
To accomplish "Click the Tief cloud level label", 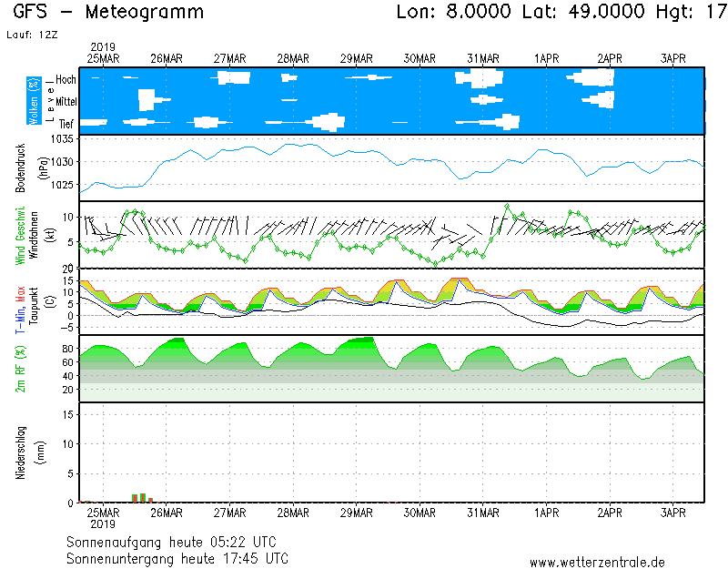I will pos(67,122).
